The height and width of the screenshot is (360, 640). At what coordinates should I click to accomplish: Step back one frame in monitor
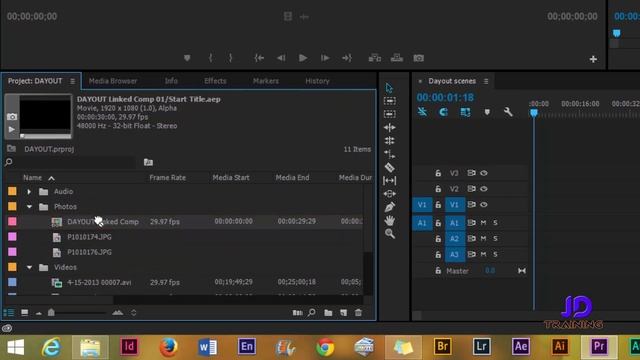point(281,58)
